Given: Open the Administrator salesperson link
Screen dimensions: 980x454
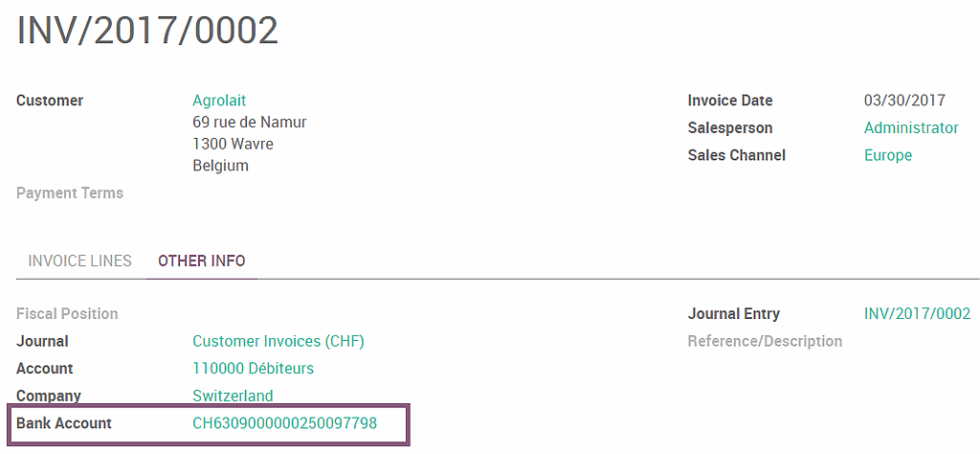Looking at the screenshot, I should 910,128.
